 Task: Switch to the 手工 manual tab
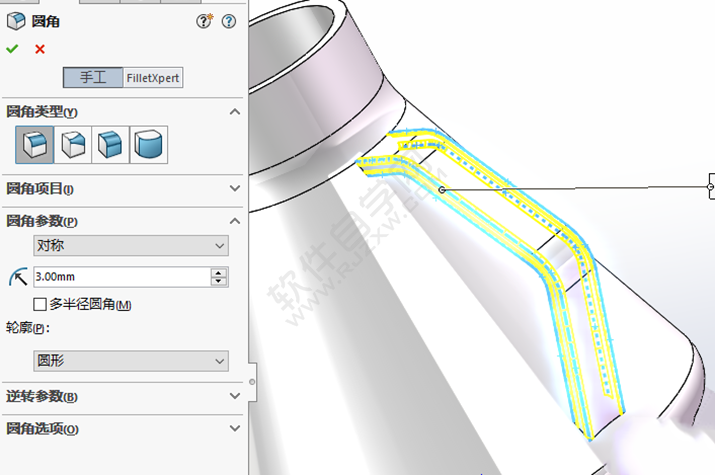coord(93,77)
